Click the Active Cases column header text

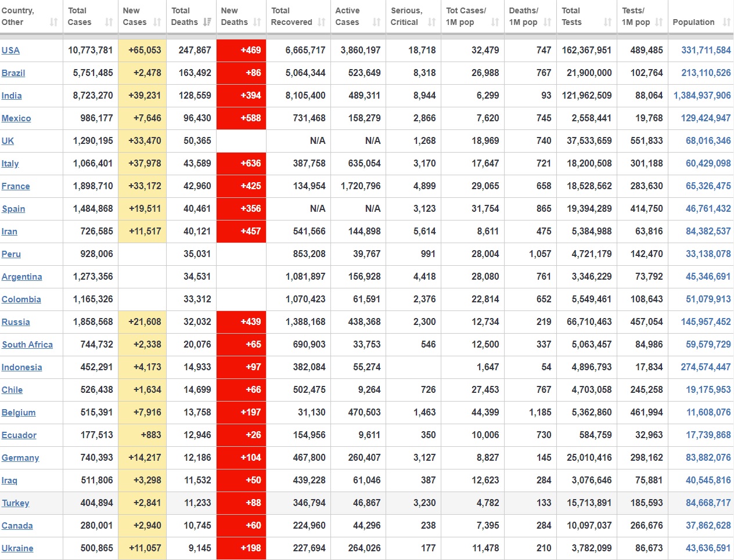coord(347,16)
